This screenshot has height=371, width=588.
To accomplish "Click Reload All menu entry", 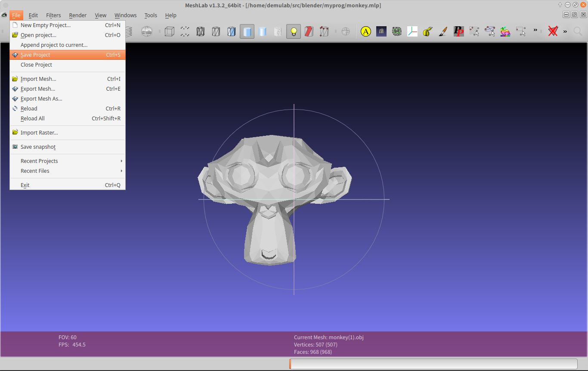I will pyautogui.click(x=68, y=118).
